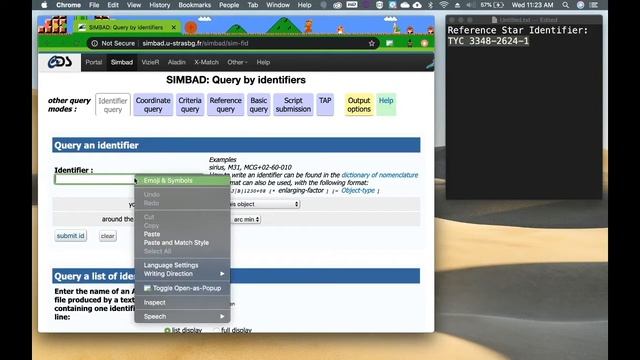Expand the Speech submenu
This screenshot has width=640, height=360.
(182, 316)
